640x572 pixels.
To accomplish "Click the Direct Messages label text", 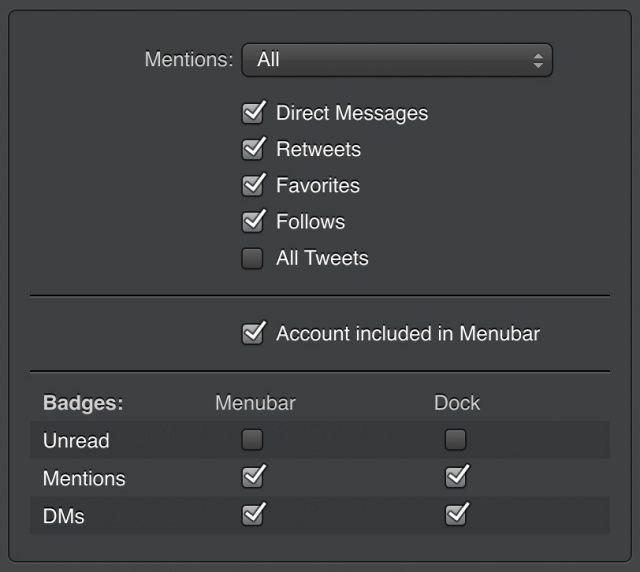I will coord(352,113).
